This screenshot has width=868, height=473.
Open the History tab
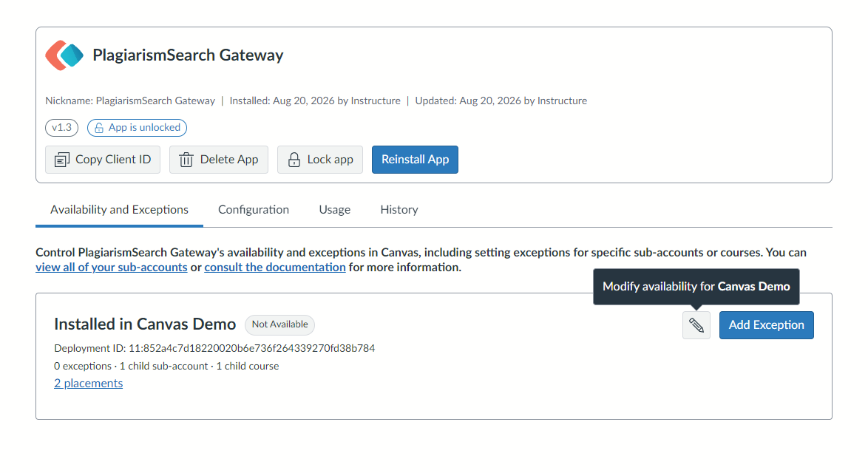[399, 210]
